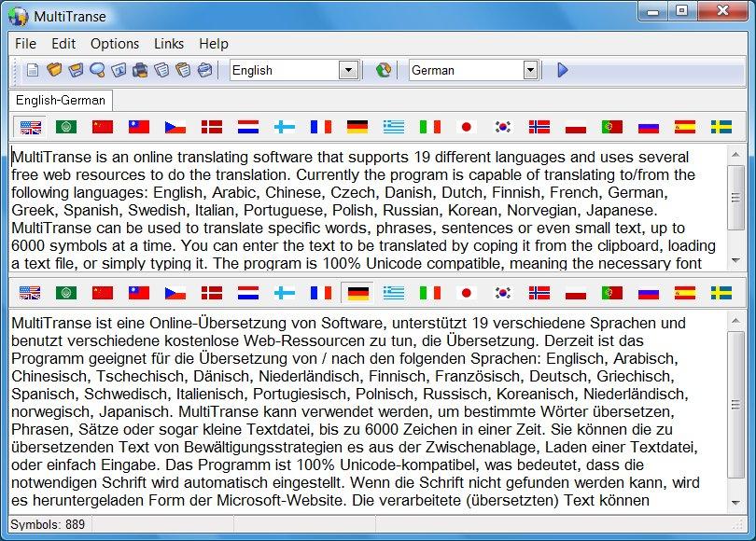Click the Open folder toolbar icon
The image size is (756, 541).
coord(54,70)
